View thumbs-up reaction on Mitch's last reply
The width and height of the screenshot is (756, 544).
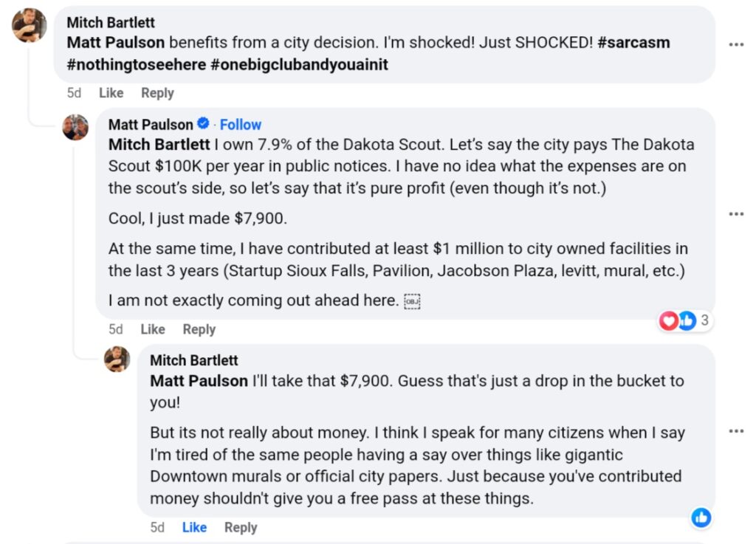click(701, 517)
